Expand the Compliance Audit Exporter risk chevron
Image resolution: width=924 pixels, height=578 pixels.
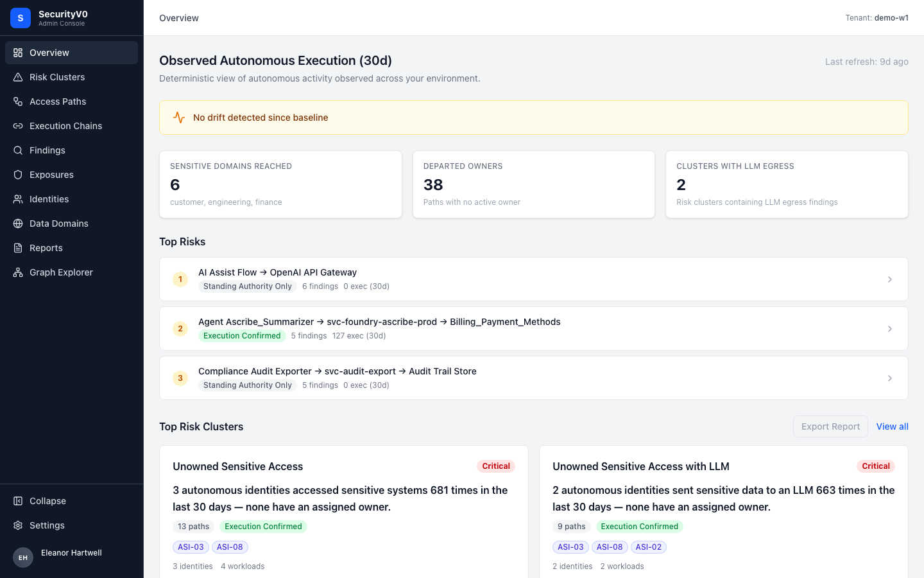889,378
